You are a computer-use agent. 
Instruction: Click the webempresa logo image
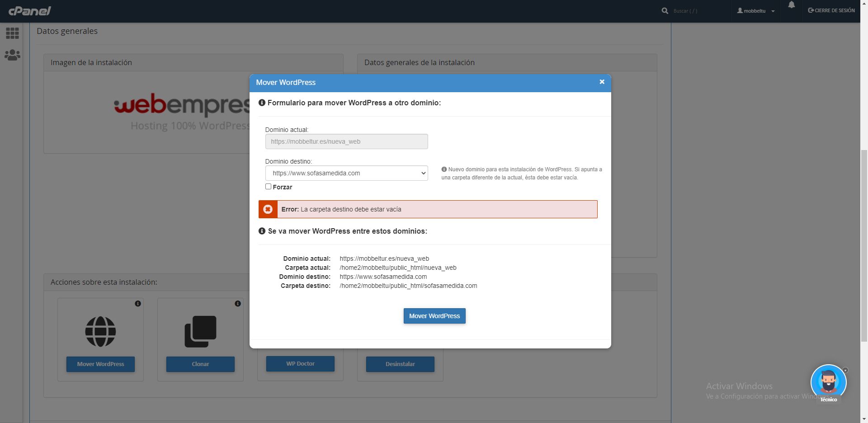pos(182,112)
